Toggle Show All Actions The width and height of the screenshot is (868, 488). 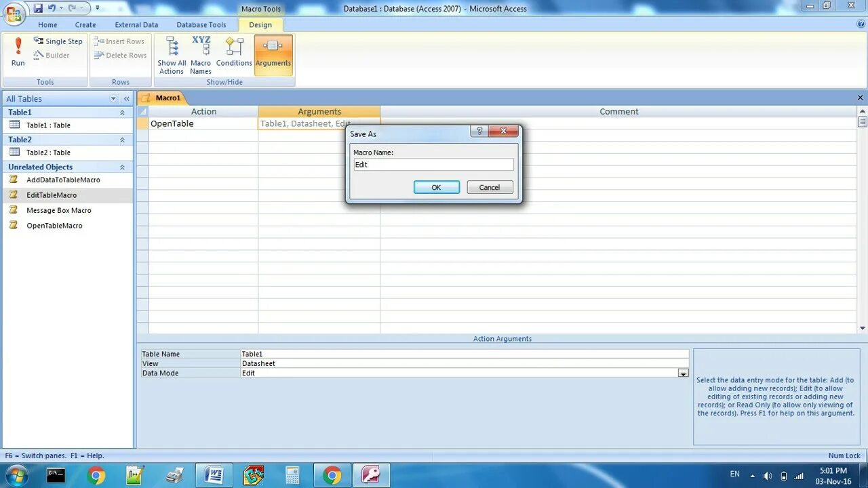pos(172,56)
